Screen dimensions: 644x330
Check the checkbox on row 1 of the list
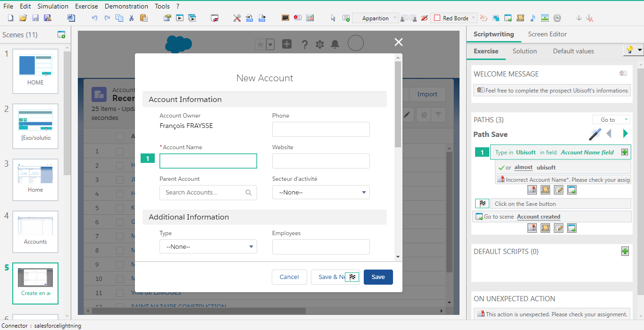(x=120, y=151)
